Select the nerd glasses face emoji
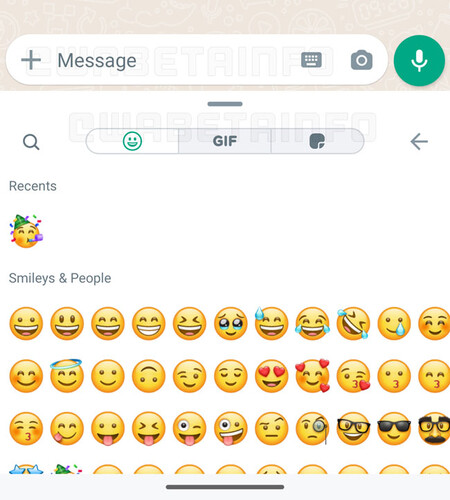Viewport: 450px width, 500px height. click(353, 429)
